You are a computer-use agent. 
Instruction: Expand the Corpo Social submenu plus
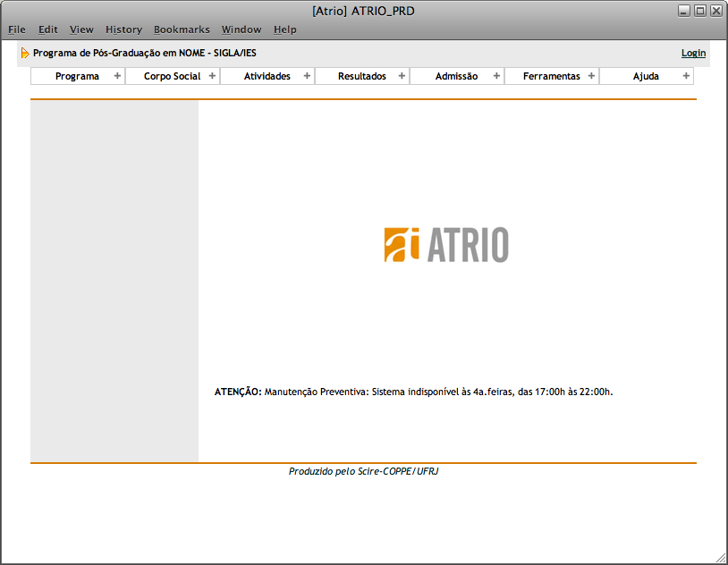212,76
